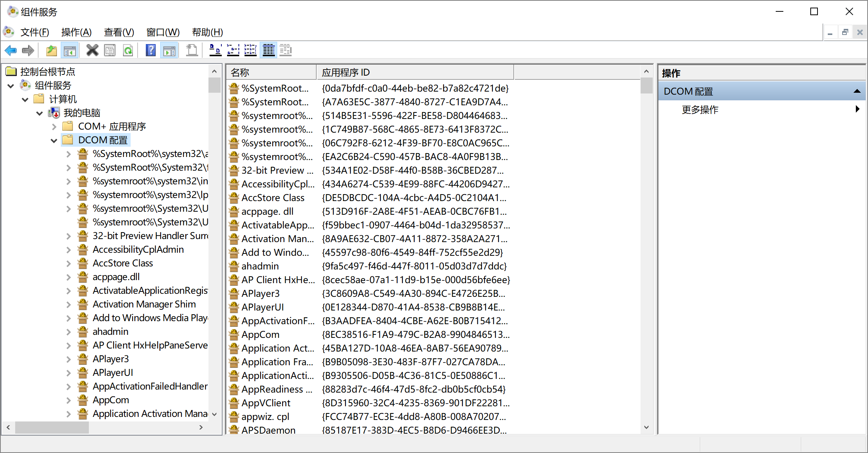The width and height of the screenshot is (868, 453).
Task: Select the detail view toolbar toggle
Action: point(268,50)
